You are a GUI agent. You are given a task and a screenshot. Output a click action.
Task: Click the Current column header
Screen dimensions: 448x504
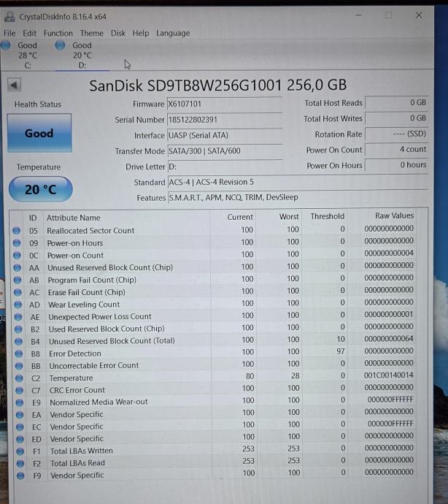pyautogui.click(x=240, y=217)
